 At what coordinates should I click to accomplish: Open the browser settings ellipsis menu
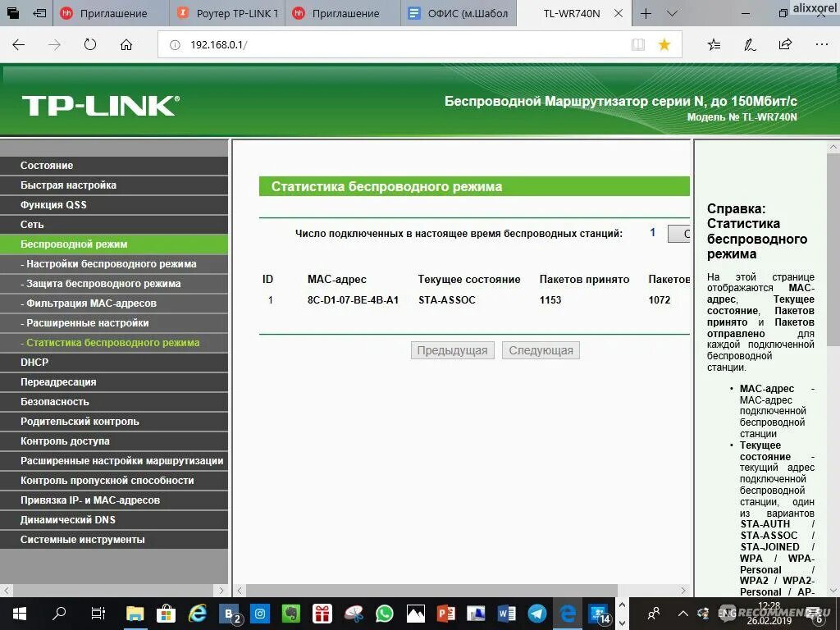click(821, 45)
